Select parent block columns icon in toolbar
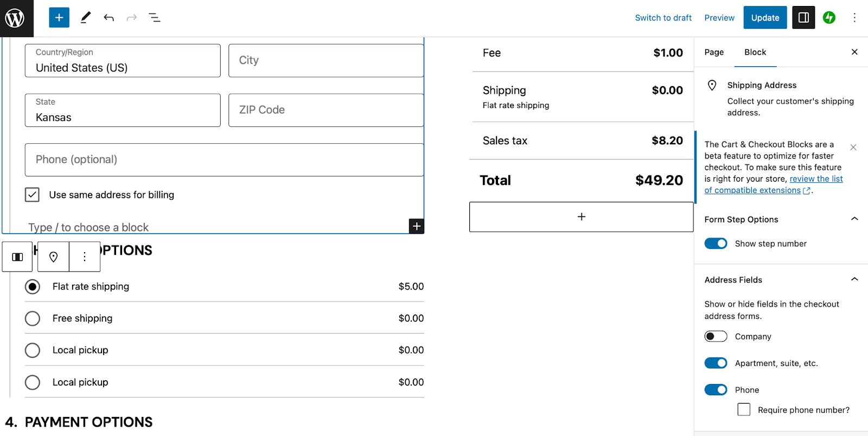The height and width of the screenshot is (436, 868). (17, 257)
